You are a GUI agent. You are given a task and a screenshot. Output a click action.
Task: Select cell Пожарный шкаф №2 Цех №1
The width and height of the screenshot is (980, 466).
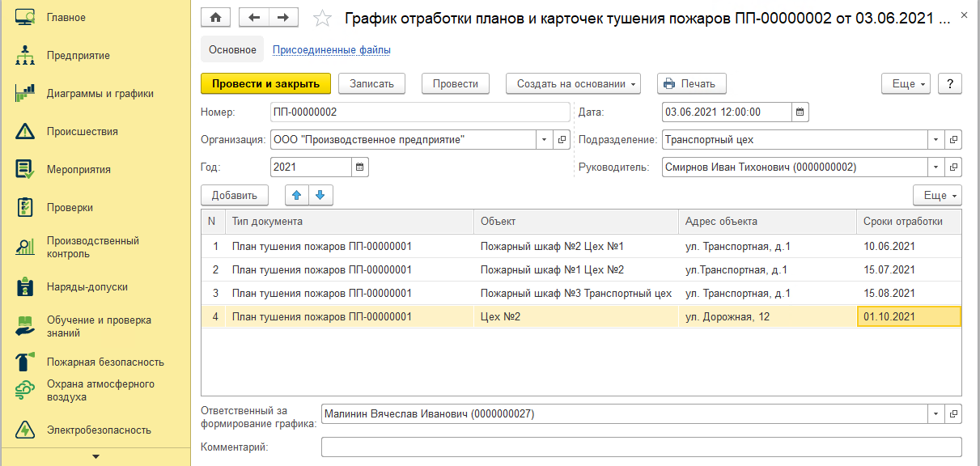[575, 247]
